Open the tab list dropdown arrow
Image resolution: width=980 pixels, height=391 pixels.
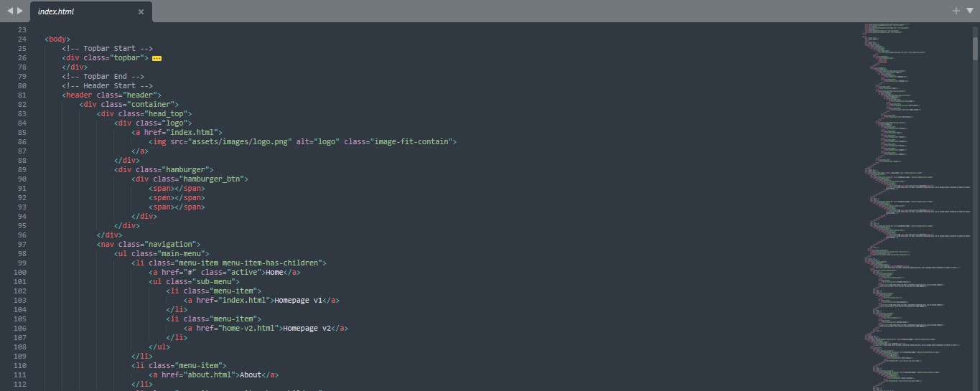(x=969, y=11)
